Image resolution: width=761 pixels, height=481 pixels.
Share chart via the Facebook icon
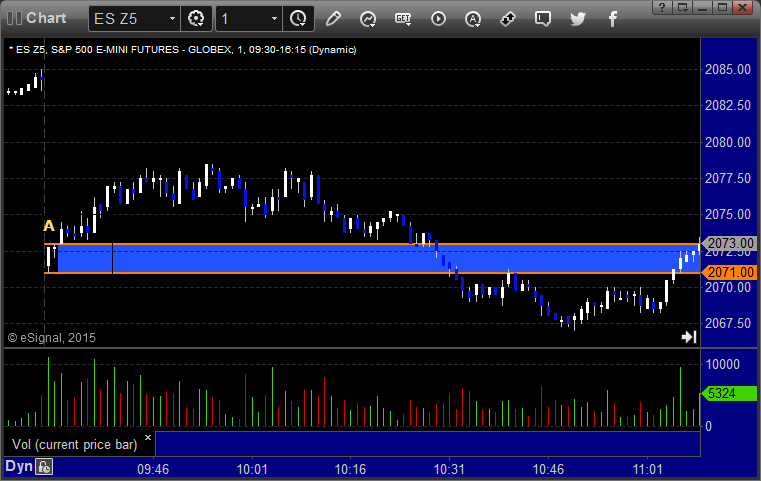(x=612, y=19)
